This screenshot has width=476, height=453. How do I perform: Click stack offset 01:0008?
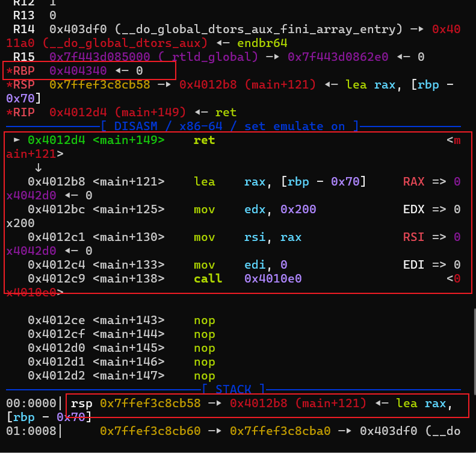(31, 431)
